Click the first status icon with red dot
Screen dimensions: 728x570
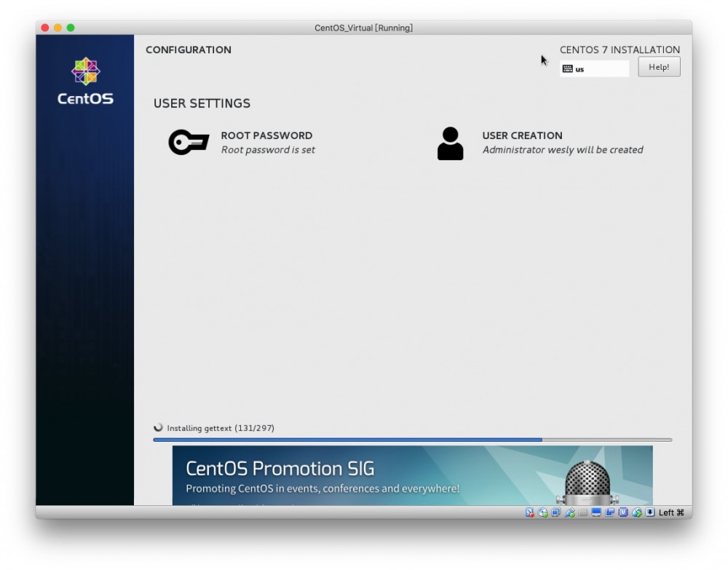530,512
